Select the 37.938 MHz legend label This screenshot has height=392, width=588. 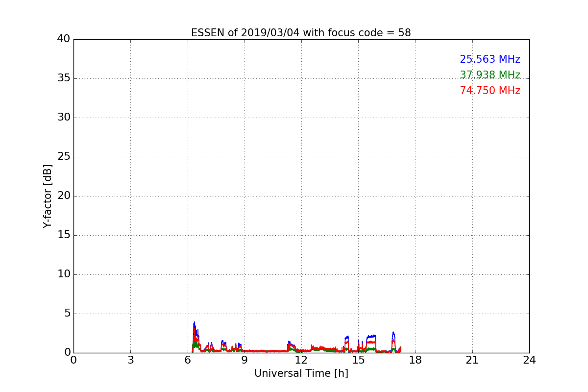pos(490,75)
